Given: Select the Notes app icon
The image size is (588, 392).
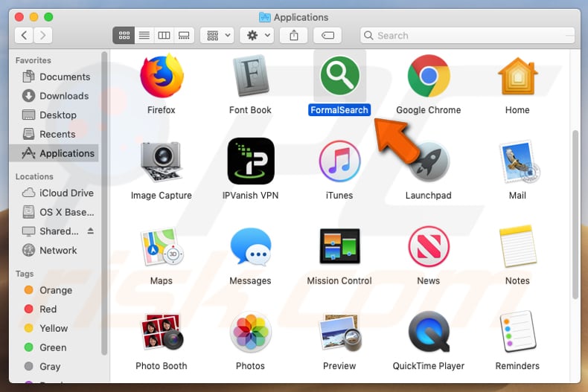Looking at the screenshot, I should pyautogui.click(x=517, y=246).
